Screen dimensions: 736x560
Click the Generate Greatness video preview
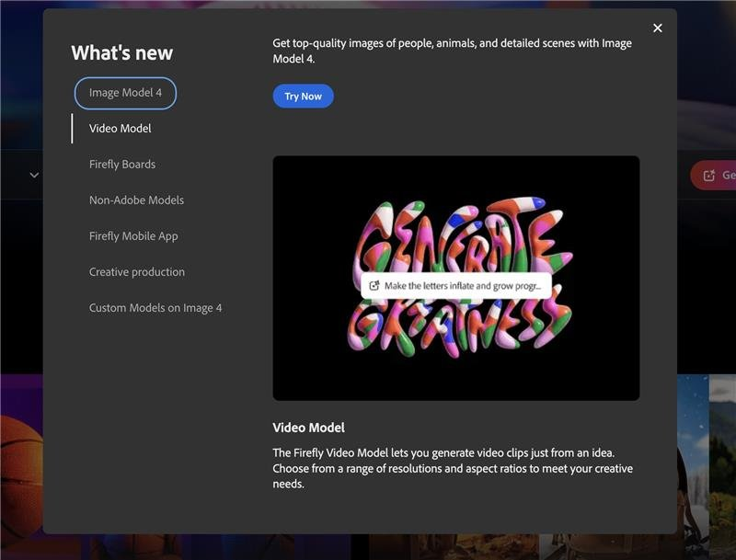(455, 278)
